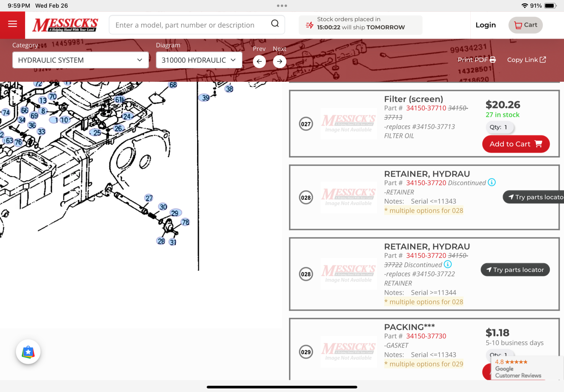The width and height of the screenshot is (564, 392).
Task: Select diagram callout 27
Action: 149,198
